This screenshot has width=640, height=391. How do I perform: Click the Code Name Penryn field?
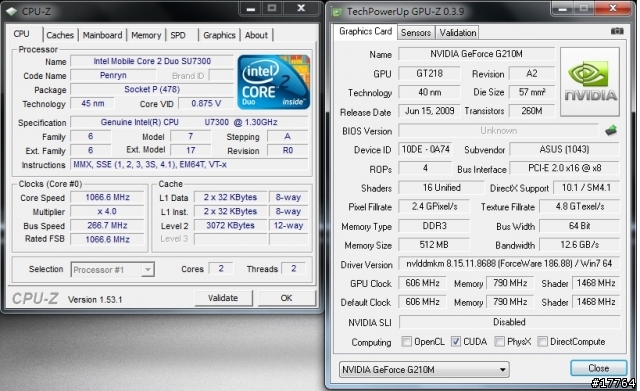point(113,75)
